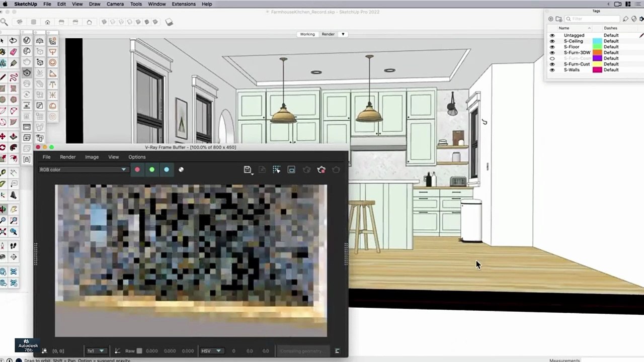Select the Move tool with red arrows
This screenshot has height=362, width=644.
[x=3, y=136]
